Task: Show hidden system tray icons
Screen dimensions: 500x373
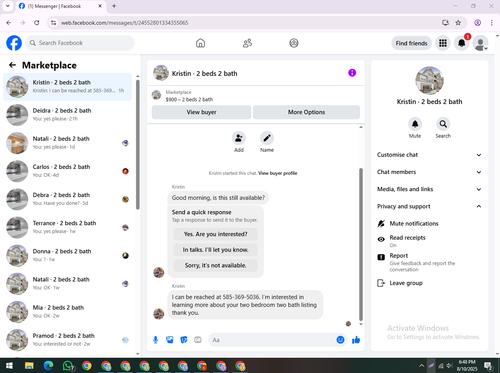Action: coord(421,366)
